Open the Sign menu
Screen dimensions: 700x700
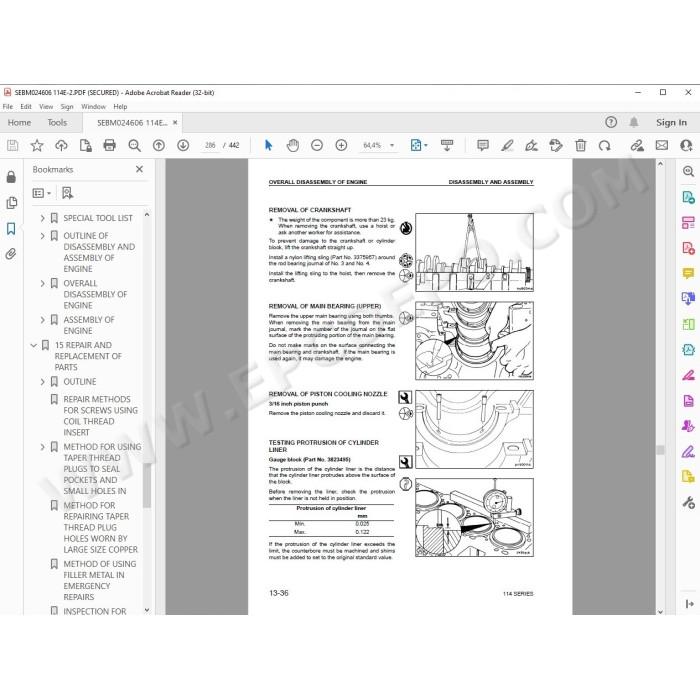pyautogui.click(x=67, y=107)
